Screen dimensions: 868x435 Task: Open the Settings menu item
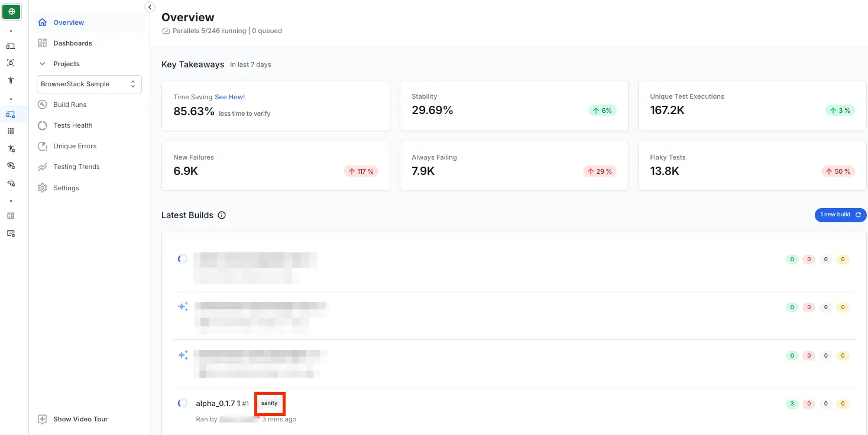point(66,188)
